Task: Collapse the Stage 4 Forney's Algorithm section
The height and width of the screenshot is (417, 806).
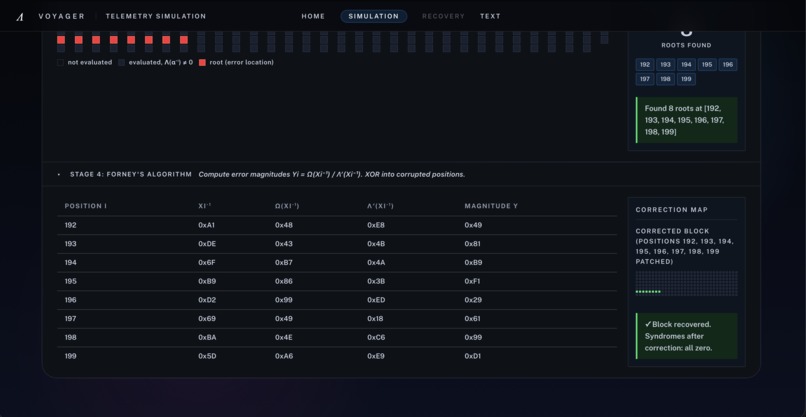Action: click(401, 174)
